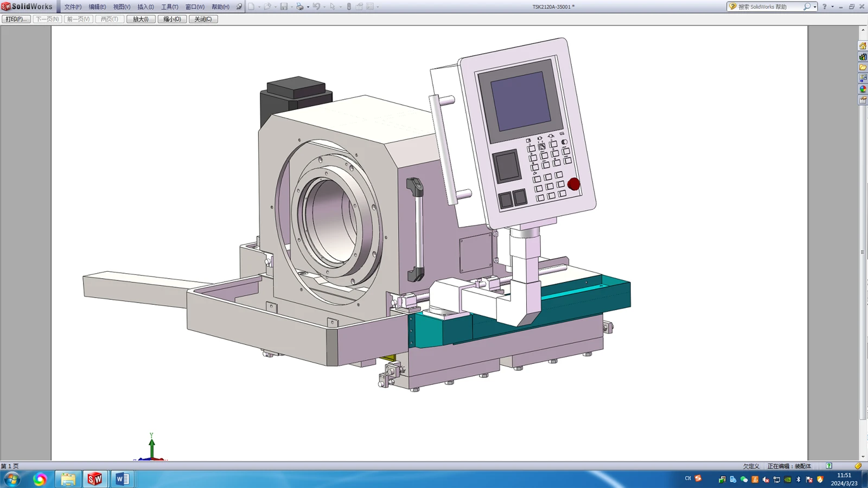Open the Appearances color ball tab
Viewport: 868px width, 488px height.
[863, 89]
